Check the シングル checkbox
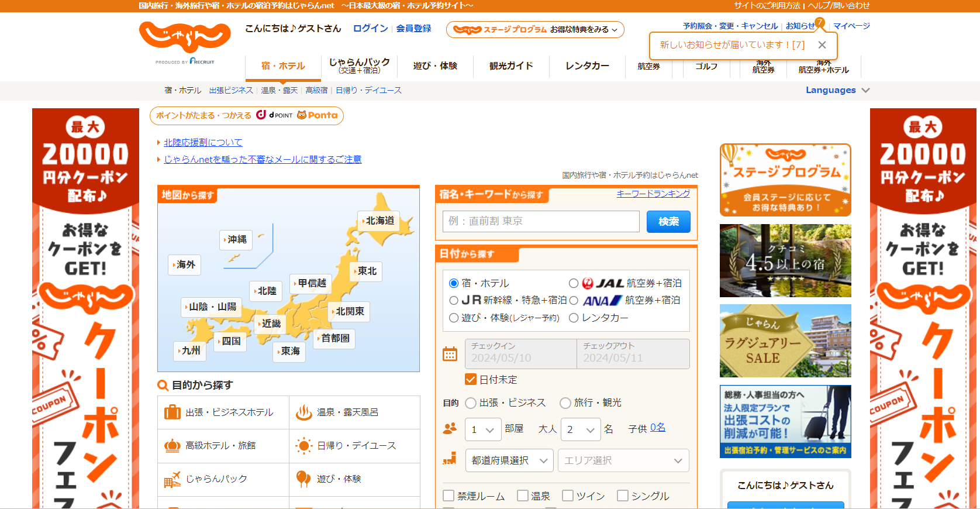The height and width of the screenshot is (509, 980). tap(623, 496)
